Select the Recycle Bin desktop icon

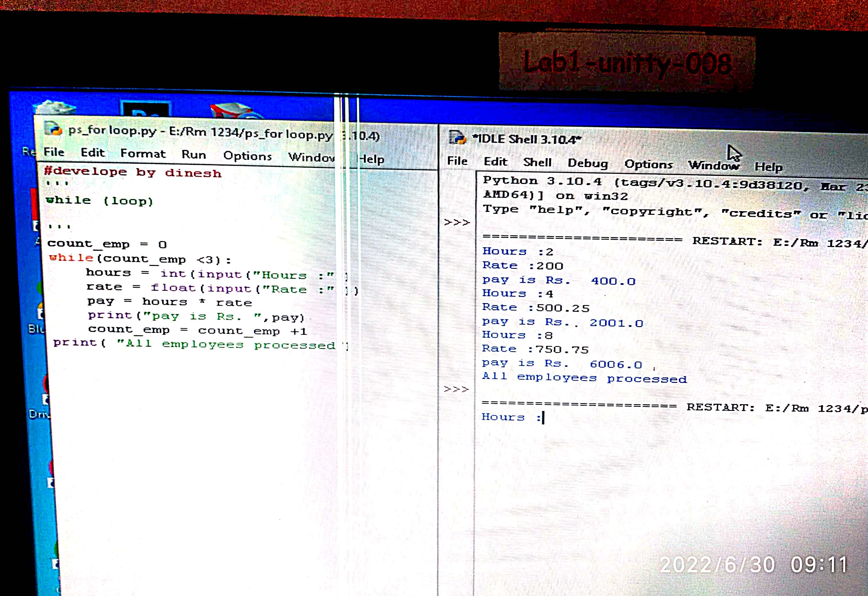pyautogui.click(x=55, y=108)
